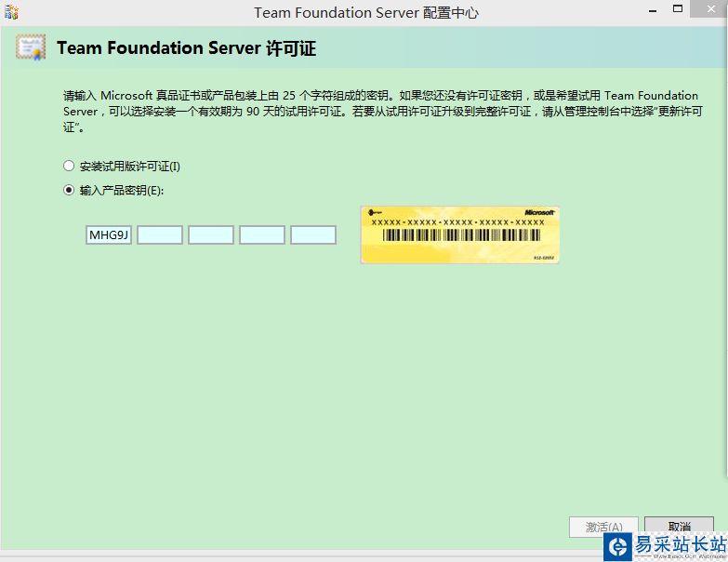728x562 pixels.
Task: Select the enter product key radio button
Action: (x=69, y=190)
